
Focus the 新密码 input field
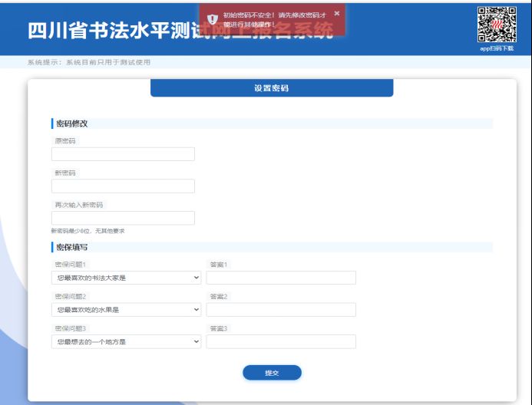123,186
